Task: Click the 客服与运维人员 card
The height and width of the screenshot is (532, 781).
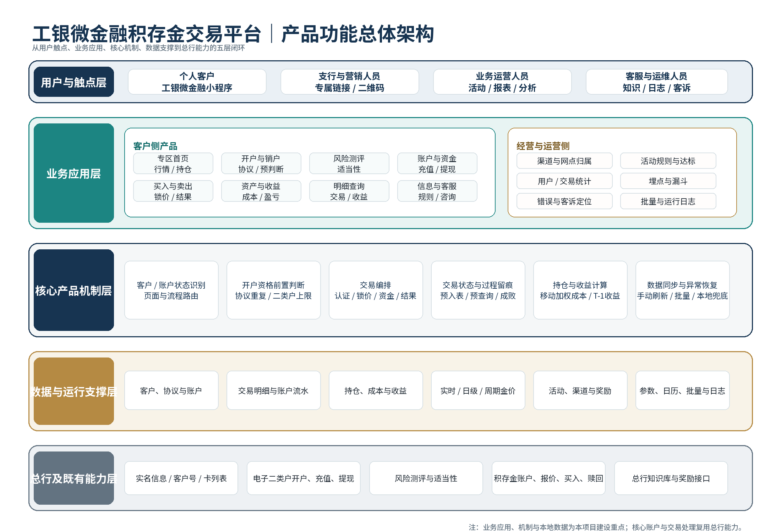Action: click(657, 82)
